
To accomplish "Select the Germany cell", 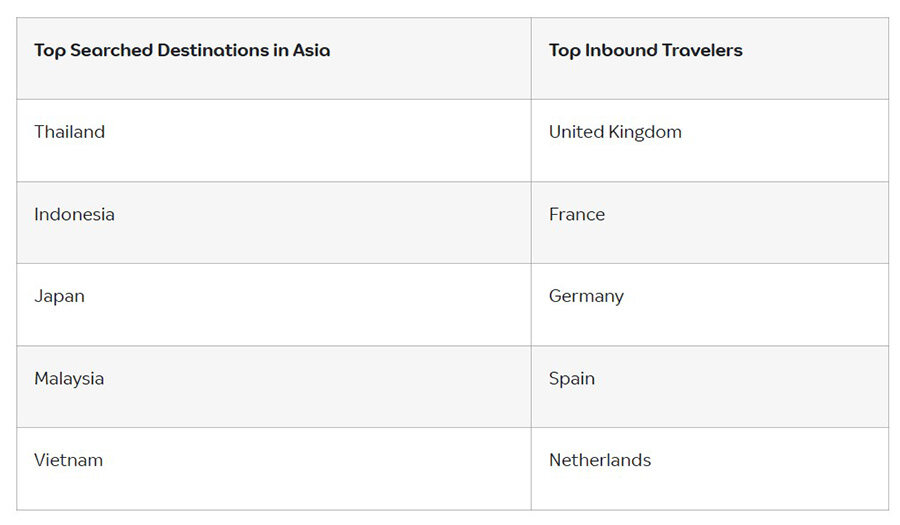I will 710,305.
